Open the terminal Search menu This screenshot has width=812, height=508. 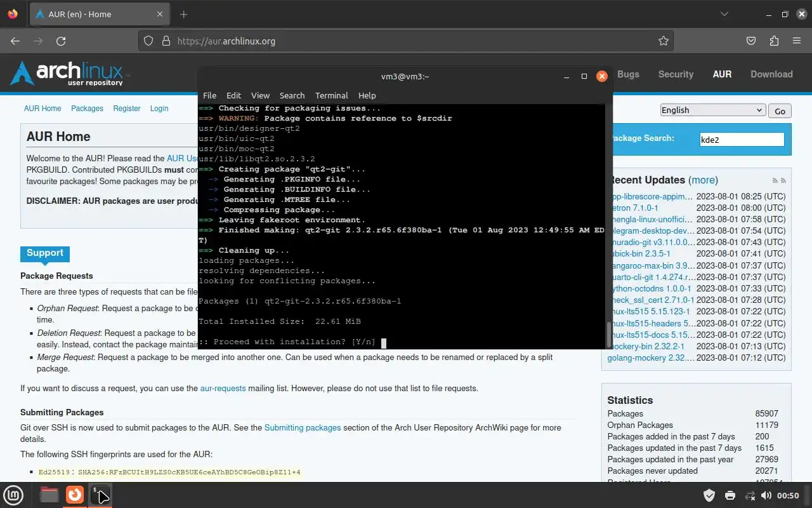pyautogui.click(x=292, y=95)
